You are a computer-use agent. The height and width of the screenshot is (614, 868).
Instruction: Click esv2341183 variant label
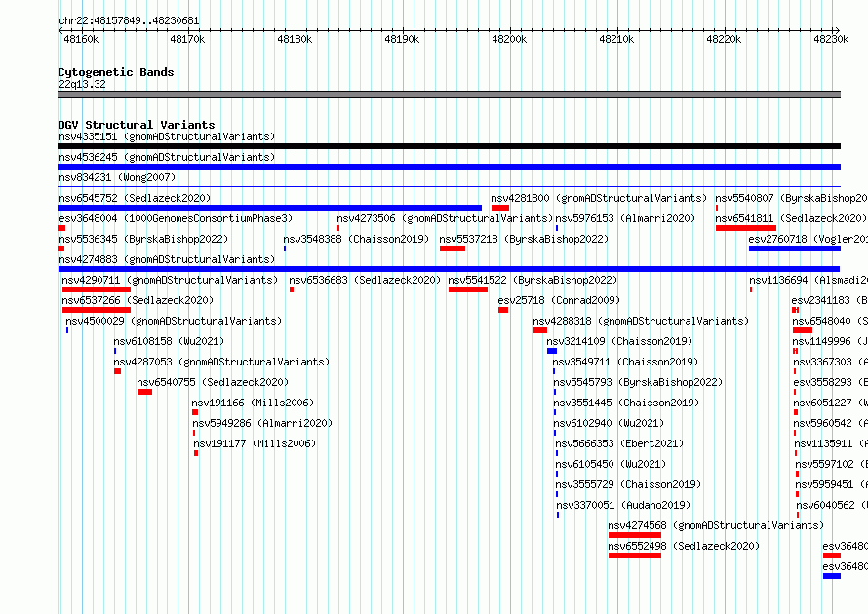829,300
